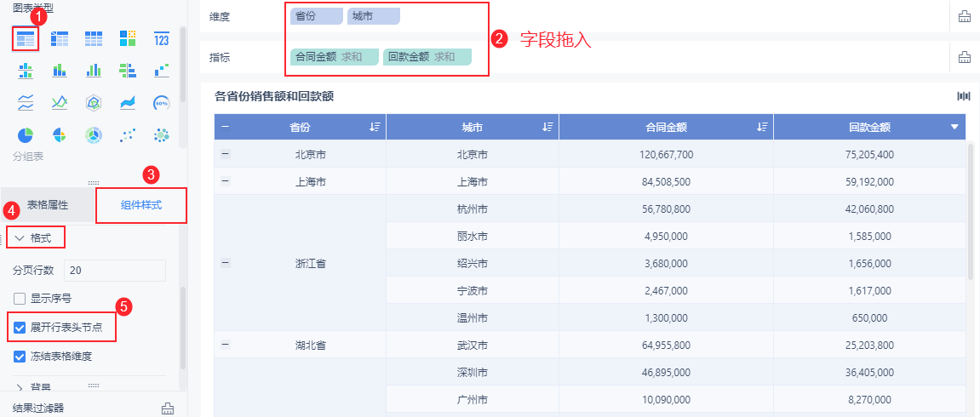Collapse the 上海市 province row group
980x417 pixels.
[x=226, y=181]
